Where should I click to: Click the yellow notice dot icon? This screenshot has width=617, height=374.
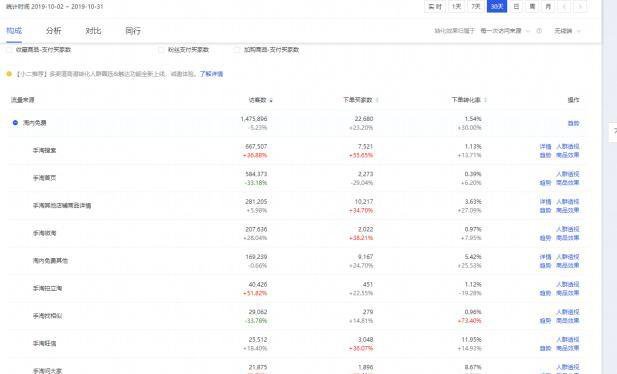pyautogui.click(x=9, y=74)
